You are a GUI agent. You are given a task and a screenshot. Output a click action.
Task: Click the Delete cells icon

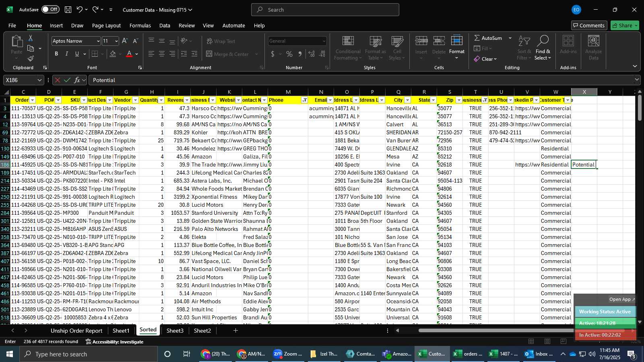click(x=439, y=41)
